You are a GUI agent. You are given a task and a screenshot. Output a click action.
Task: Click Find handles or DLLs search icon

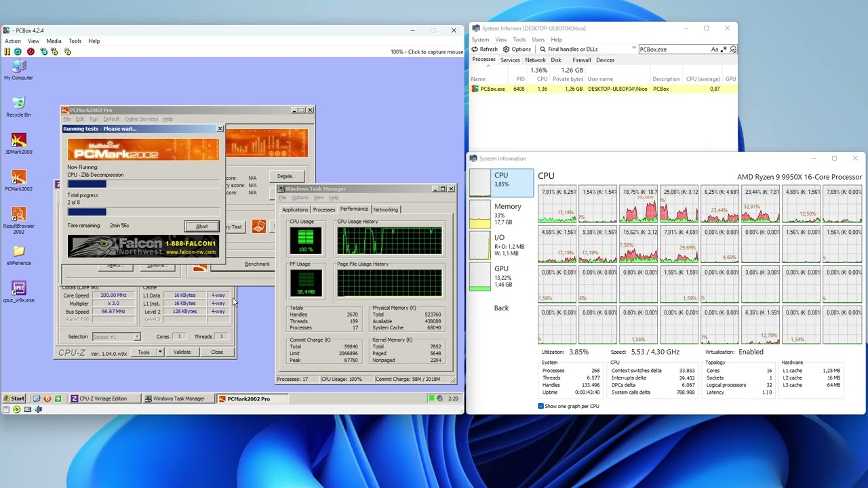point(542,49)
